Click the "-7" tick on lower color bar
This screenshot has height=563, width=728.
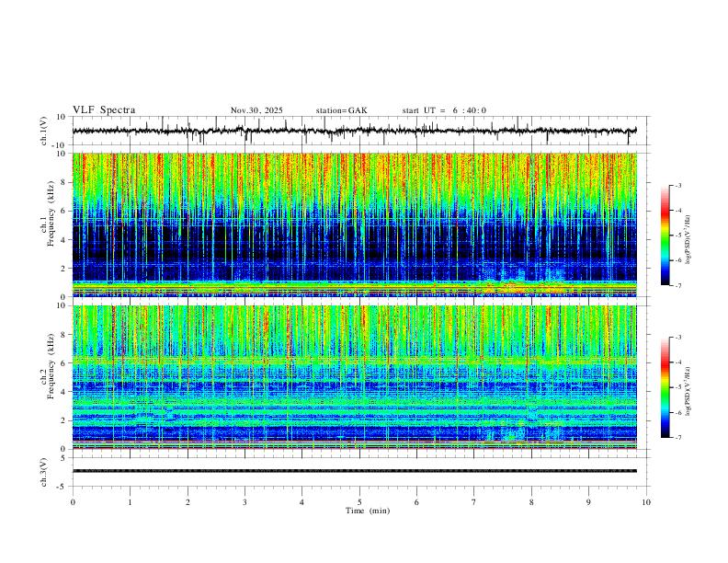(678, 438)
